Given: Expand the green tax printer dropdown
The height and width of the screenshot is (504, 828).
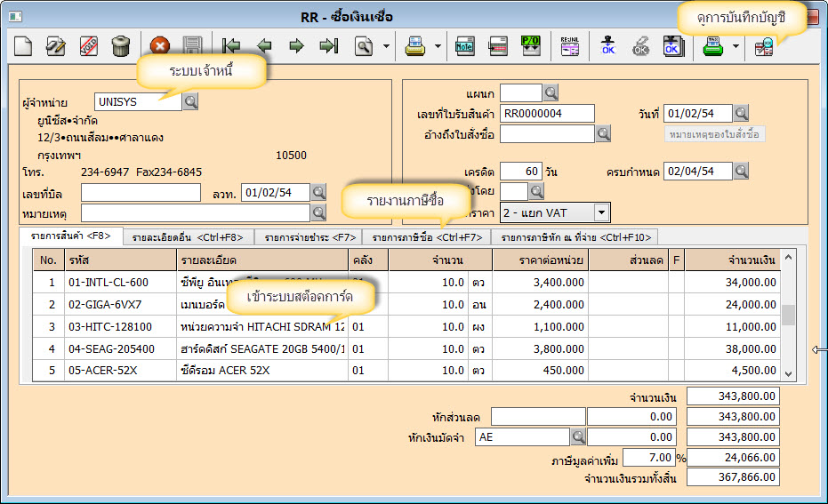Looking at the screenshot, I should click(736, 46).
